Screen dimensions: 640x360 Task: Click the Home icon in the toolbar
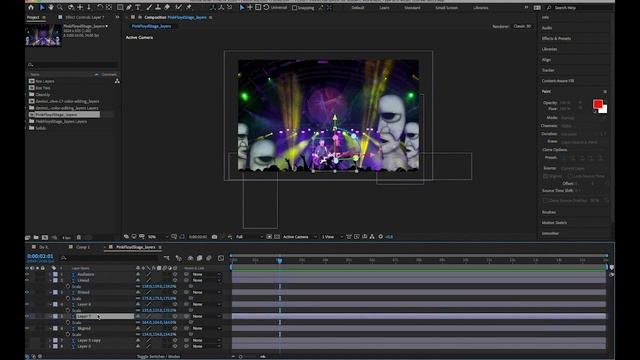click(31, 7)
